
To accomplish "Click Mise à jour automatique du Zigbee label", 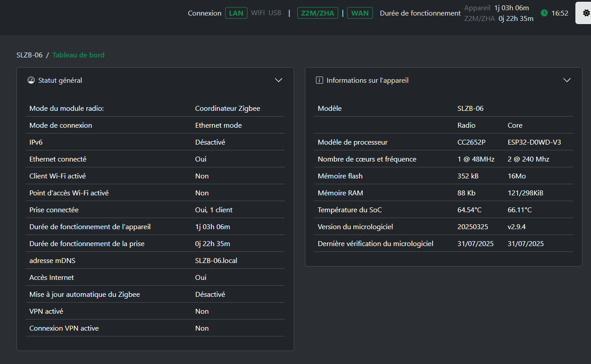I will [85, 295].
